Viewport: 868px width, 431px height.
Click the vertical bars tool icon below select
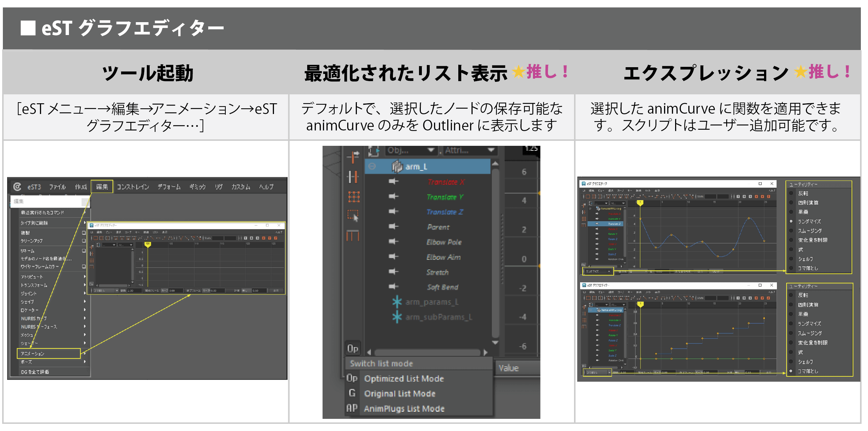tap(353, 236)
